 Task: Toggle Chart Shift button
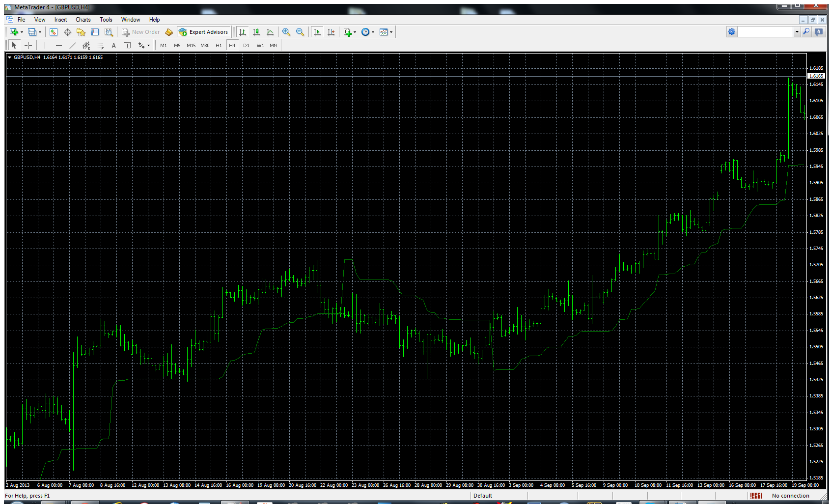(x=331, y=32)
